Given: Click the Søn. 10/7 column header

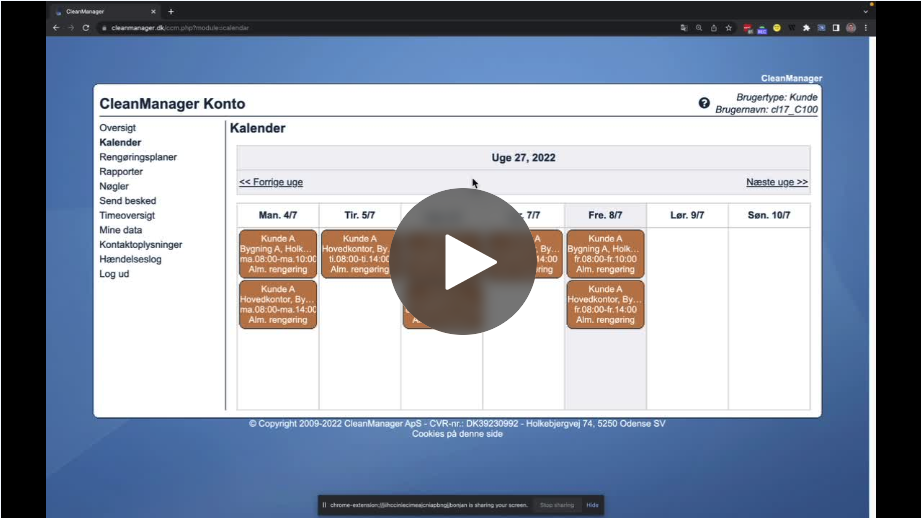Looking at the screenshot, I should click(x=769, y=215).
